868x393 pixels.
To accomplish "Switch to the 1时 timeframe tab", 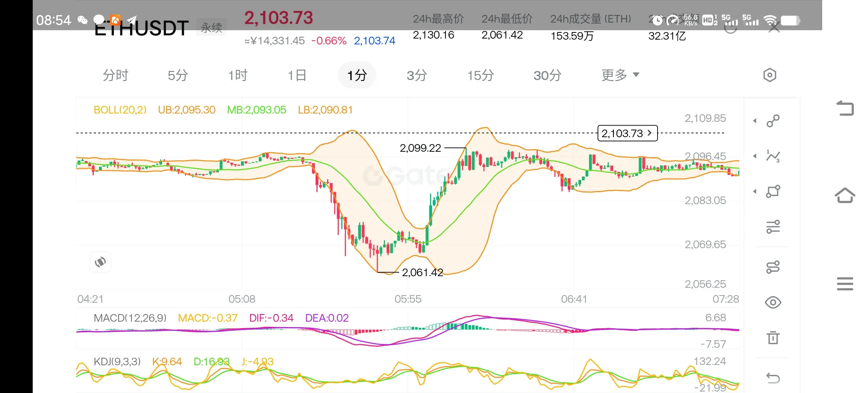I will (x=238, y=75).
